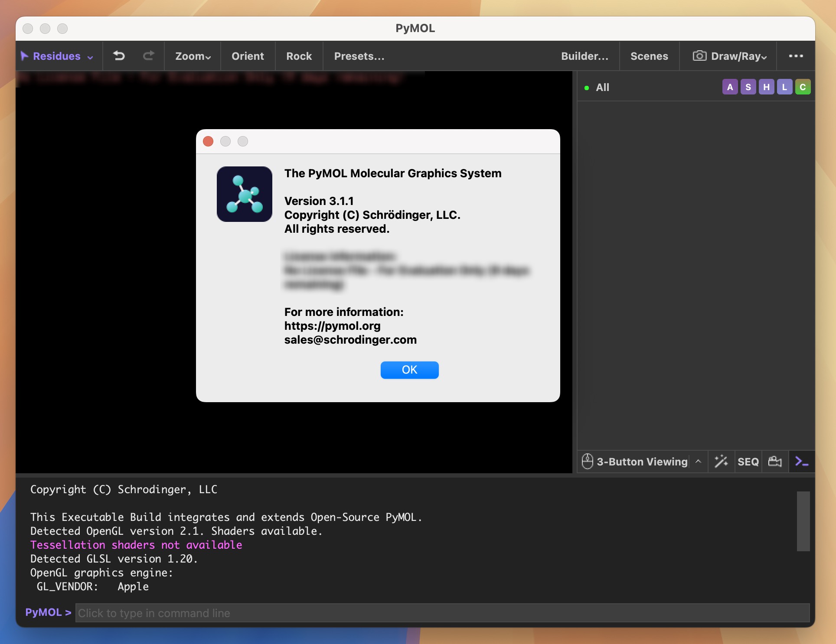Click 'Copyright (C) Schrodinger, LLC' log line
The image size is (836, 644).
[x=124, y=489]
